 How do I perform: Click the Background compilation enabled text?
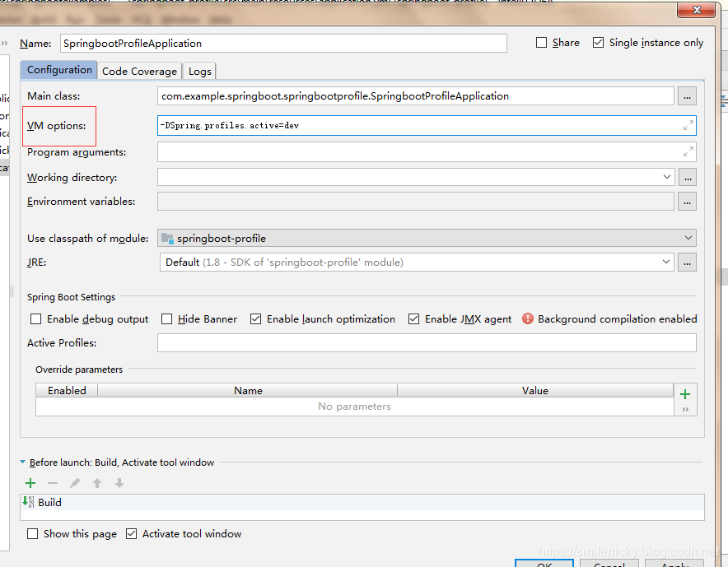click(x=618, y=319)
